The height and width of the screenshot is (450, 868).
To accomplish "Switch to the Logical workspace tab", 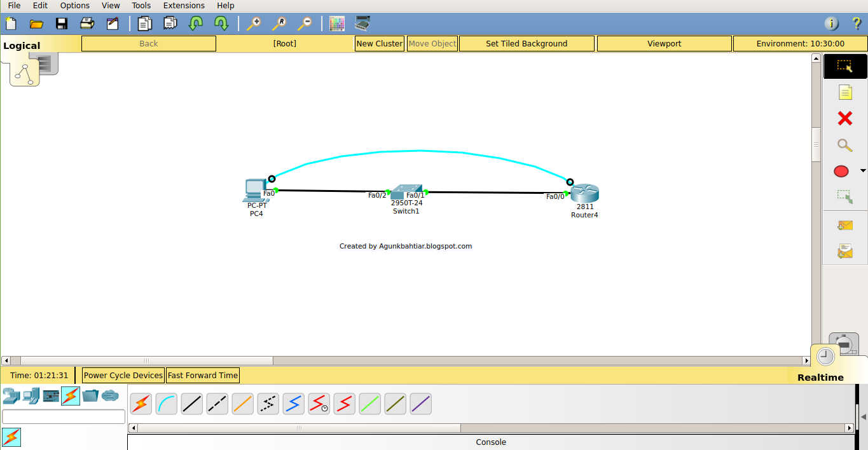I will 21,45.
